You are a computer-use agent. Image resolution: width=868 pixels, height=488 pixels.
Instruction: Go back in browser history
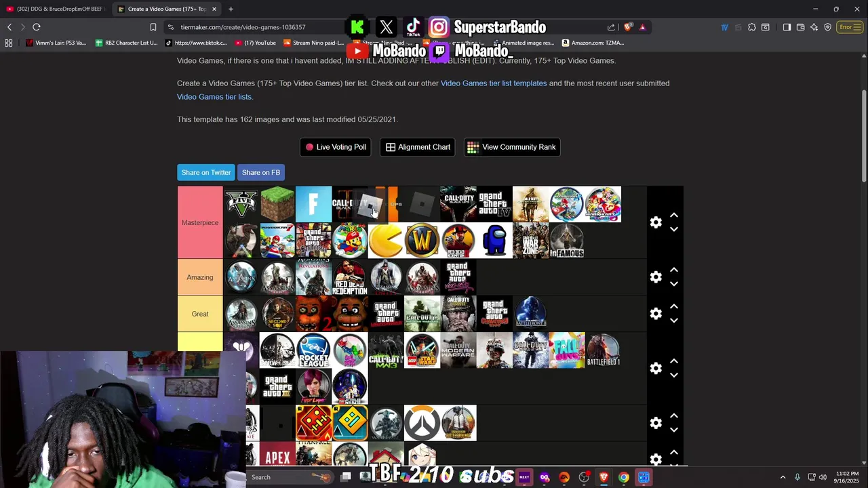pyautogui.click(x=9, y=27)
